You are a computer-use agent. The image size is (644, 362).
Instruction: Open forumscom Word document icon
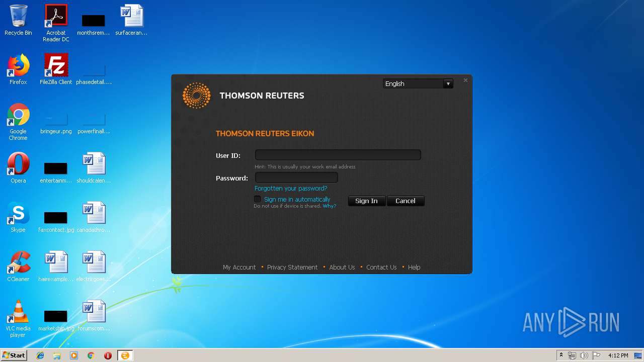[94, 316]
